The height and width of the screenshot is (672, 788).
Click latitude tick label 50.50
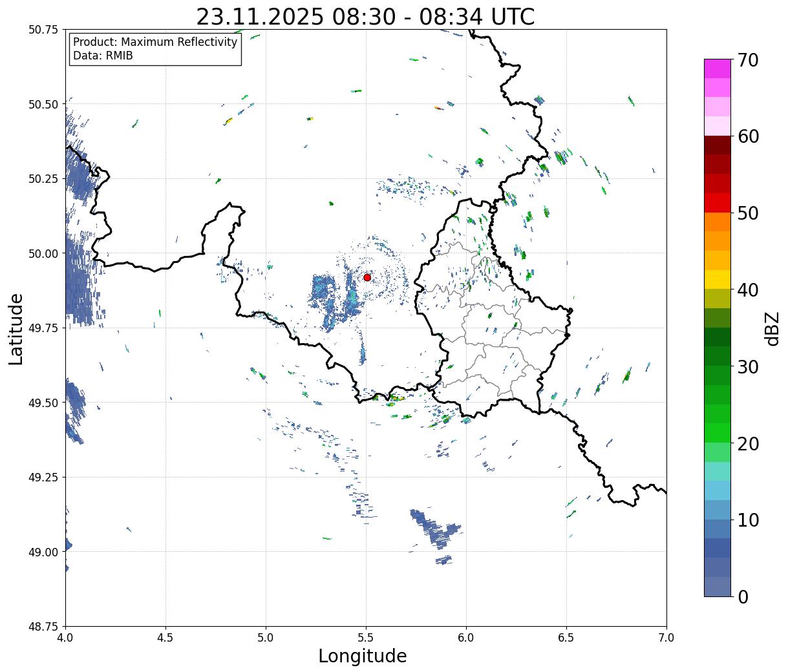[x=43, y=104]
